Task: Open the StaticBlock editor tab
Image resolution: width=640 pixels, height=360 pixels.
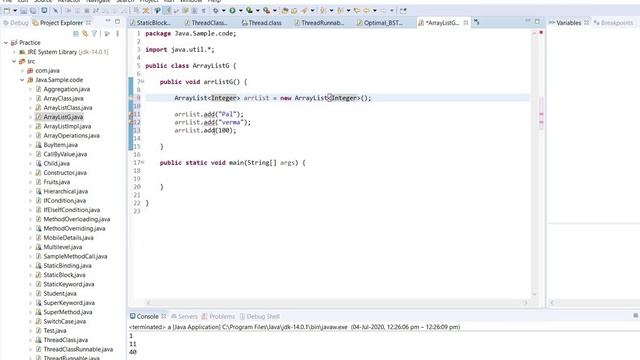Action: pyautogui.click(x=150, y=23)
